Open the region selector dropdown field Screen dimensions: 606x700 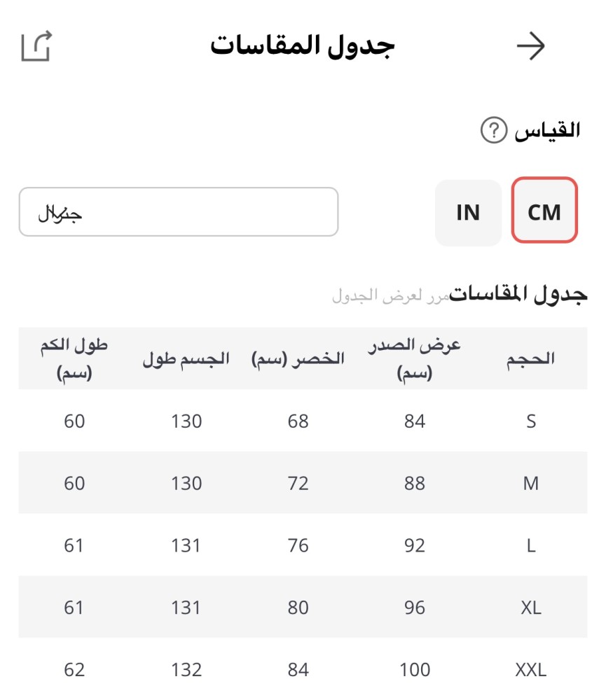click(x=179, y=211)
